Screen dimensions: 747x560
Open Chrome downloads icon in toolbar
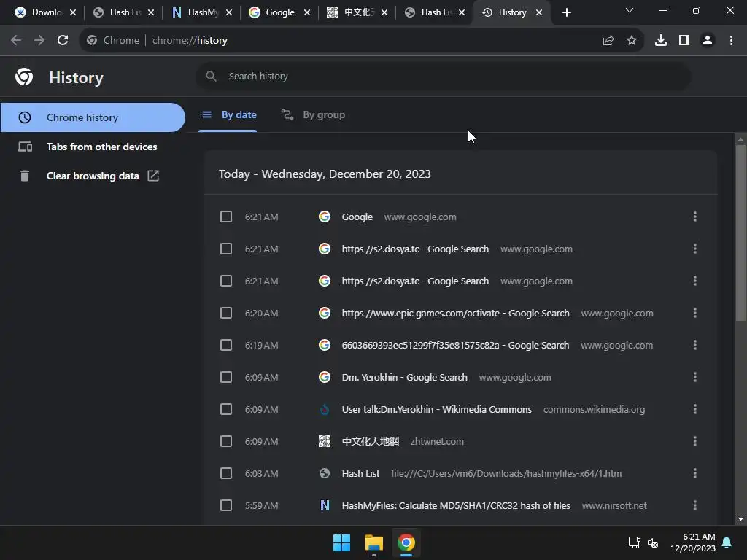tap(661, 41)
